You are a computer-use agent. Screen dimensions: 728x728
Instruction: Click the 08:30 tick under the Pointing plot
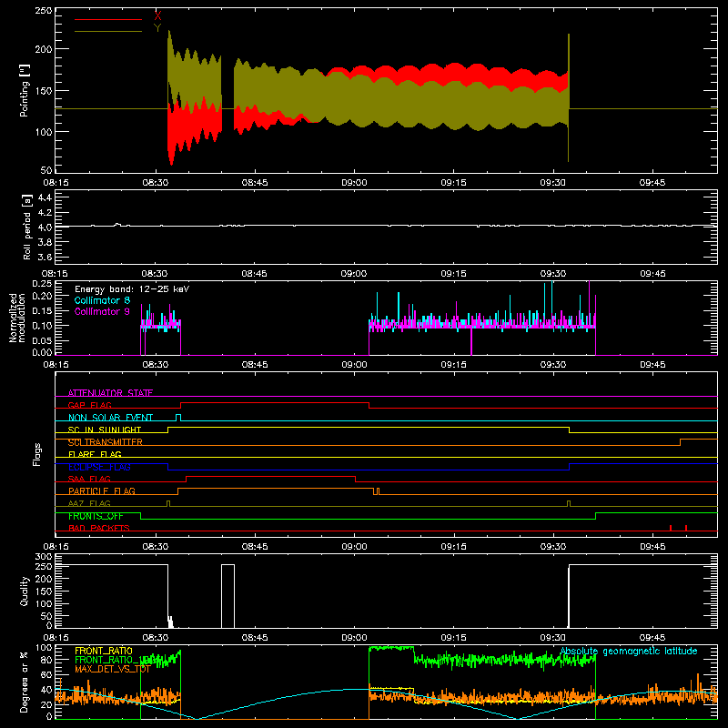155,183
